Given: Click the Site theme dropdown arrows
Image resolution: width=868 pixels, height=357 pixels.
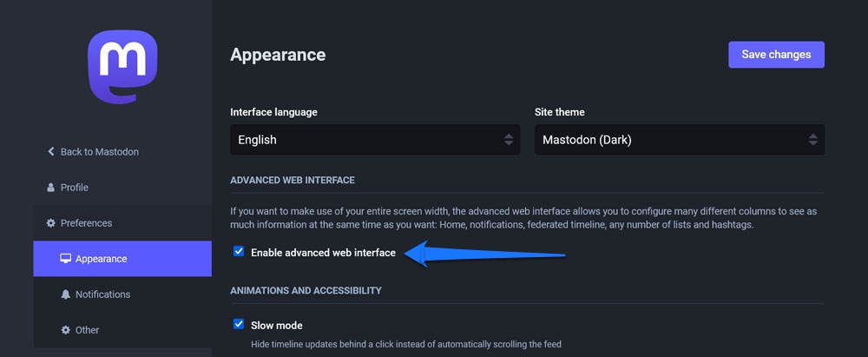Looking at the screenshot, I should point(812,139).
